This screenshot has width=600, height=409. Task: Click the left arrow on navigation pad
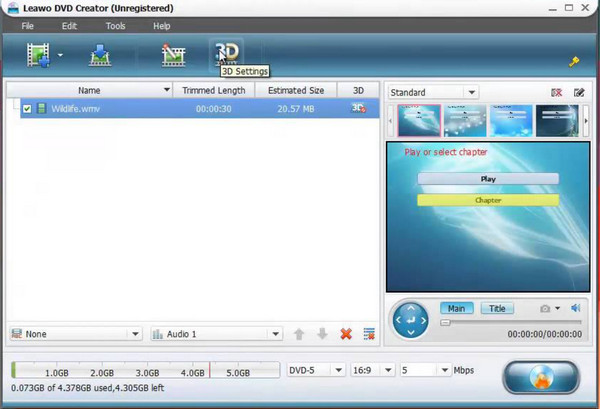point(399,320)
